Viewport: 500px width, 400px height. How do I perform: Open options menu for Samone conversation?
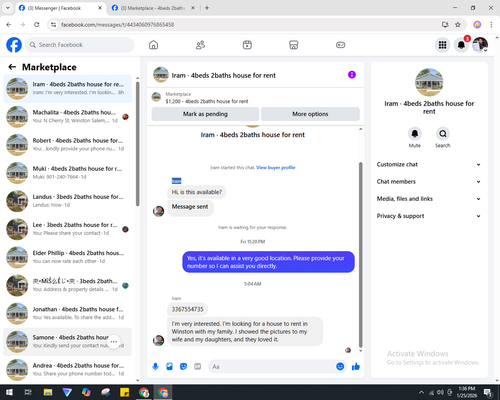[x=114, y=342]
